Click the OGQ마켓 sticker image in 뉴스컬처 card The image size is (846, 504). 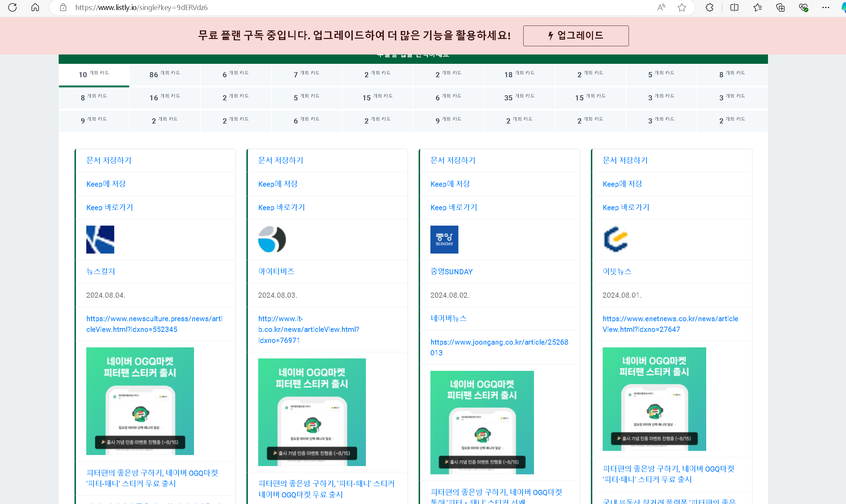tap(140, 401)
